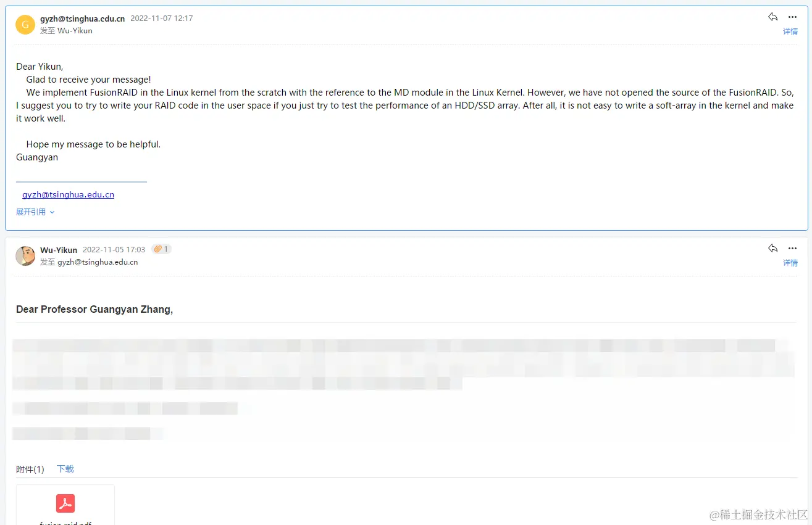The image size is (812, 525).
Task: Download attachment via 下载 link
Action: coord(65,469)
